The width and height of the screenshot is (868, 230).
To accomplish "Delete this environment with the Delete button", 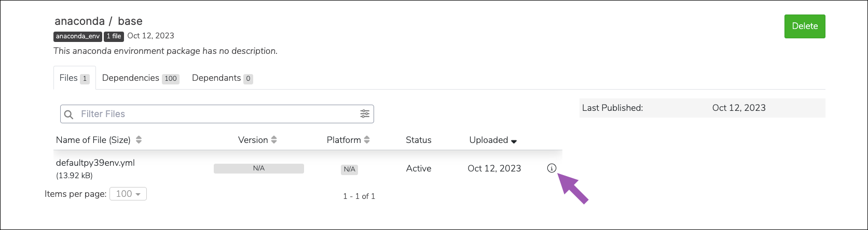I will [x=805, y=26].
